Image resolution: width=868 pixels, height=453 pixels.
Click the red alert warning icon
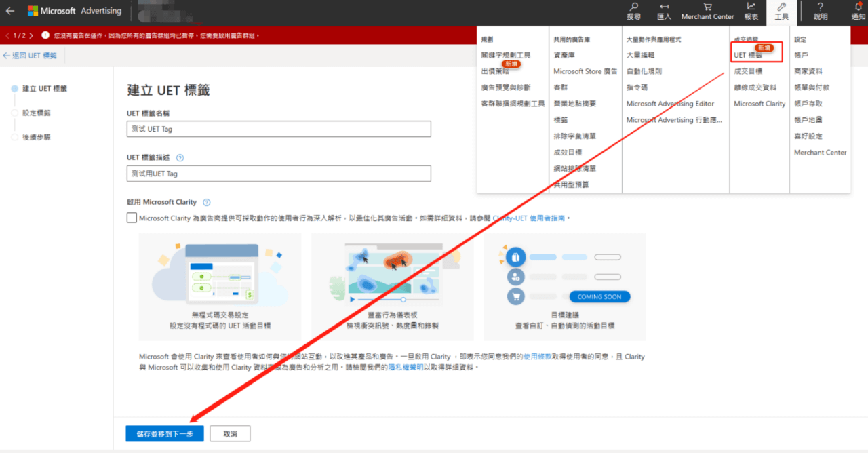click(45, 35)
